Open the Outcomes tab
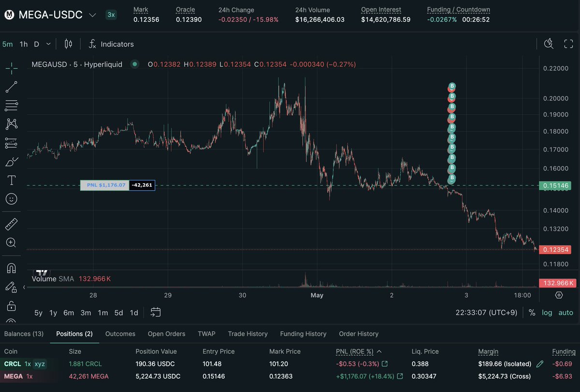 (120, 334)
